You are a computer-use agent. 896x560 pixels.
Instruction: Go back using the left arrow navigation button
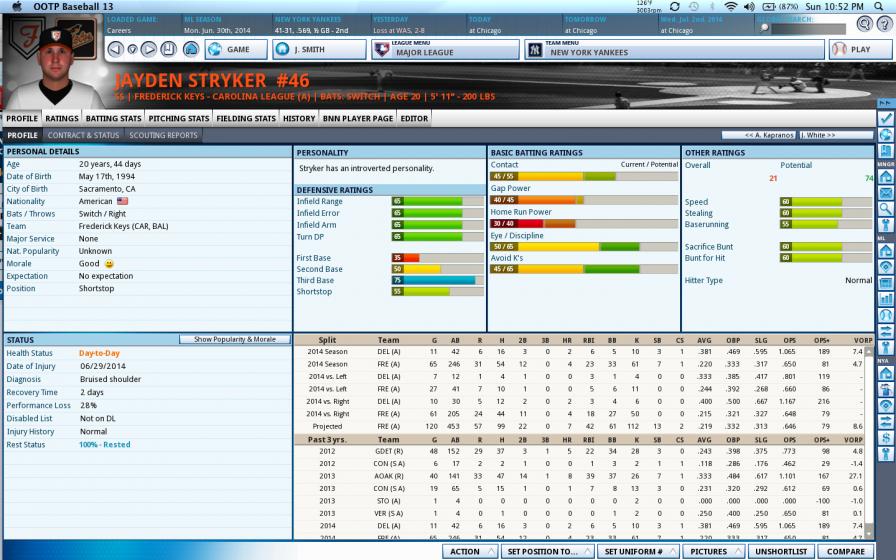click(x=115, y=50)
